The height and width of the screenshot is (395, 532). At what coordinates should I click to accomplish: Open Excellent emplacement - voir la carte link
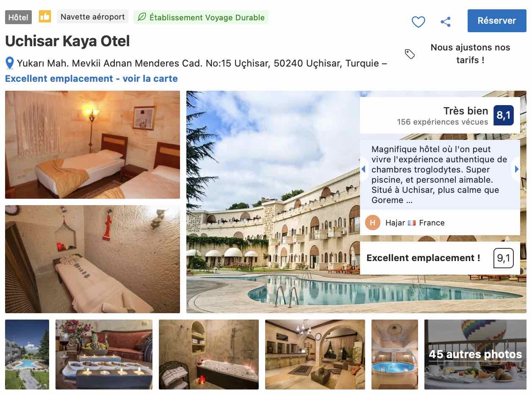point(91,79)
